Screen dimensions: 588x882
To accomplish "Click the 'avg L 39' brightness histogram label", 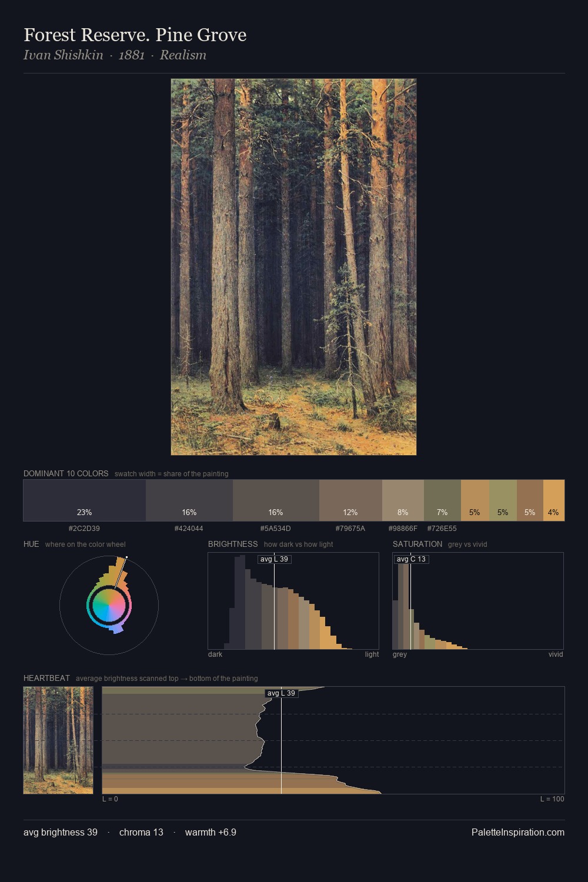I will tap(274, 559).
